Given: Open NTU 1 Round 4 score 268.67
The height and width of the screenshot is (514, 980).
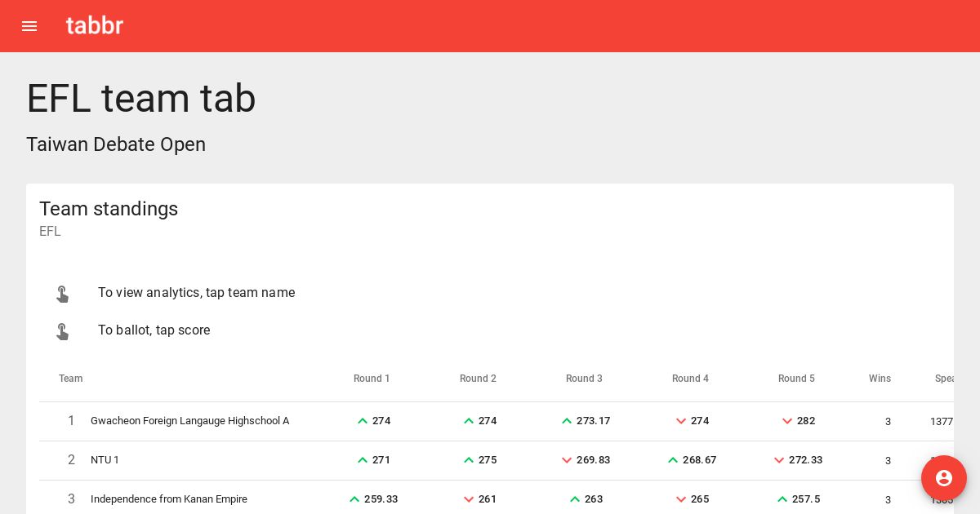Looking at the screenshot, I should point(699,460).
